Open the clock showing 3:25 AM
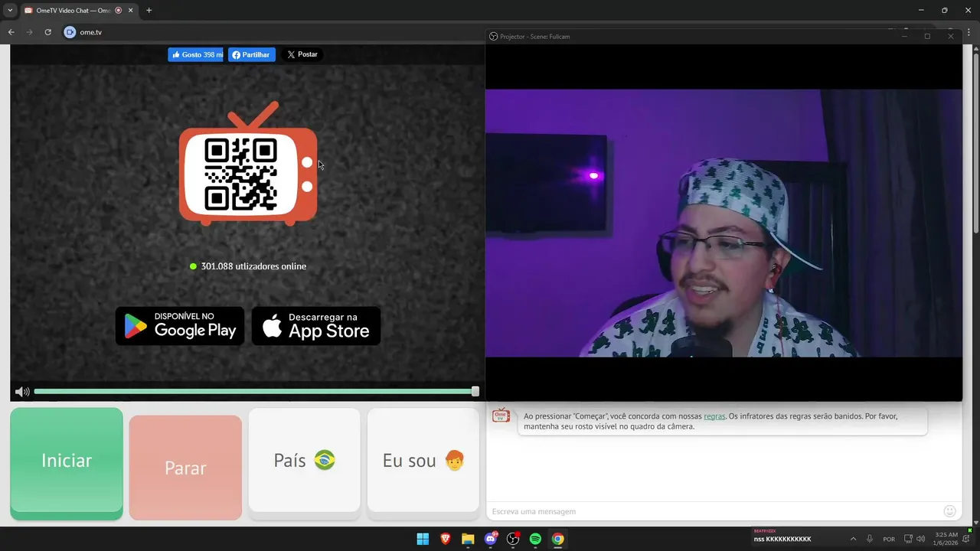This screenshot has height=551, width=980. tap(946, 539)
